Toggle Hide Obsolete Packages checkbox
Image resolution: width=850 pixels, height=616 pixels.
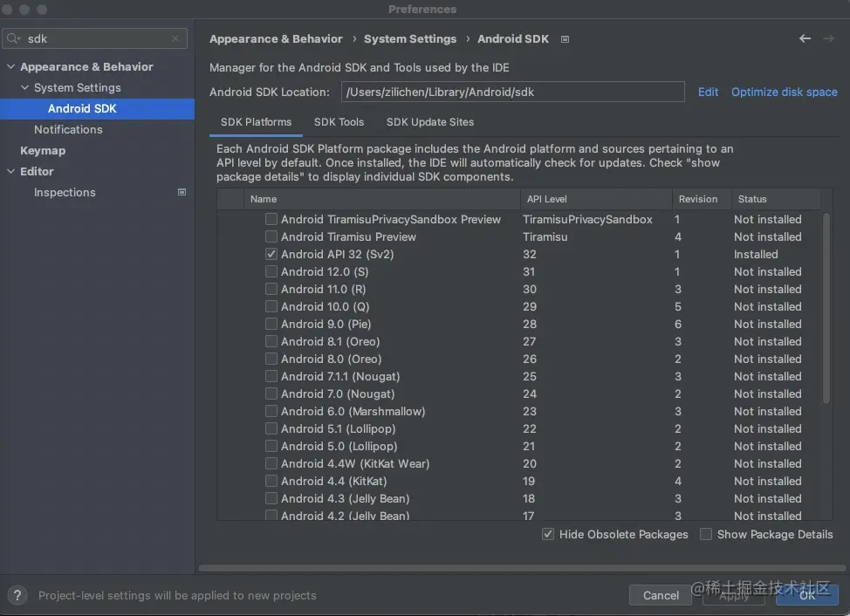(x=548, y=534)
